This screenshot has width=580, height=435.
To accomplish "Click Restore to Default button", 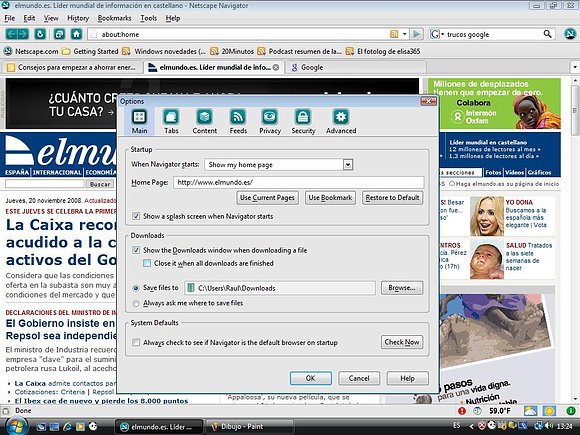I will (x=392, y=198).
